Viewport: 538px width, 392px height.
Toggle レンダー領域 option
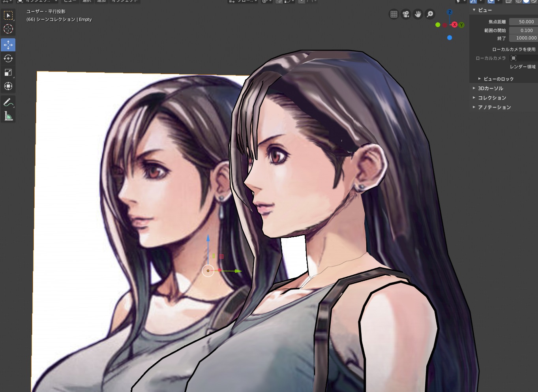[x=523, y=67]
